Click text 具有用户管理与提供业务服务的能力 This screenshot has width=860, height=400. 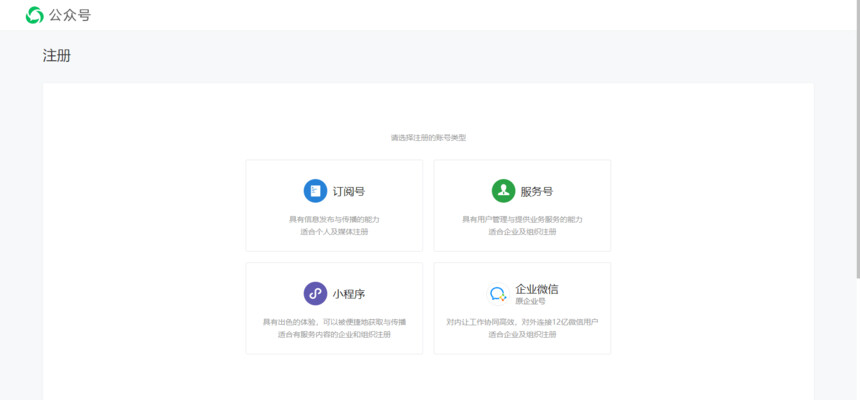(522, 219)
